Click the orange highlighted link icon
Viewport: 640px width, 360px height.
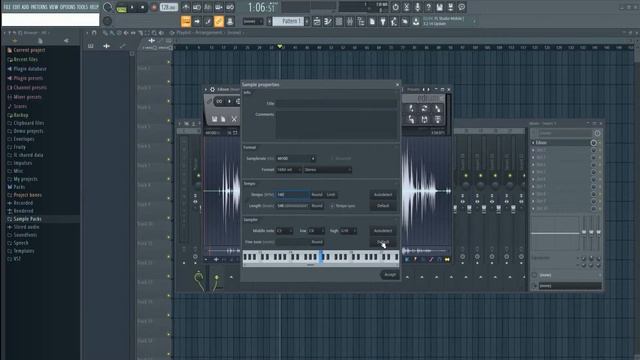(x=219, y=21)
